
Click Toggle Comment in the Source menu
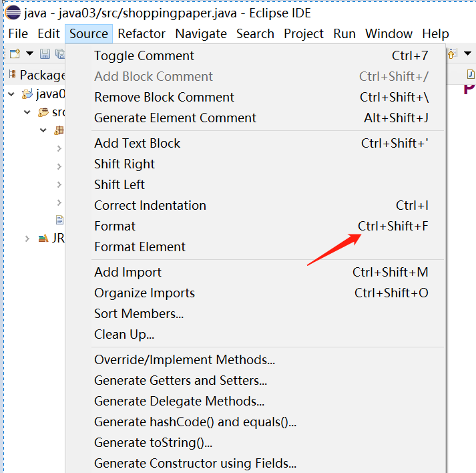(144, 55)
